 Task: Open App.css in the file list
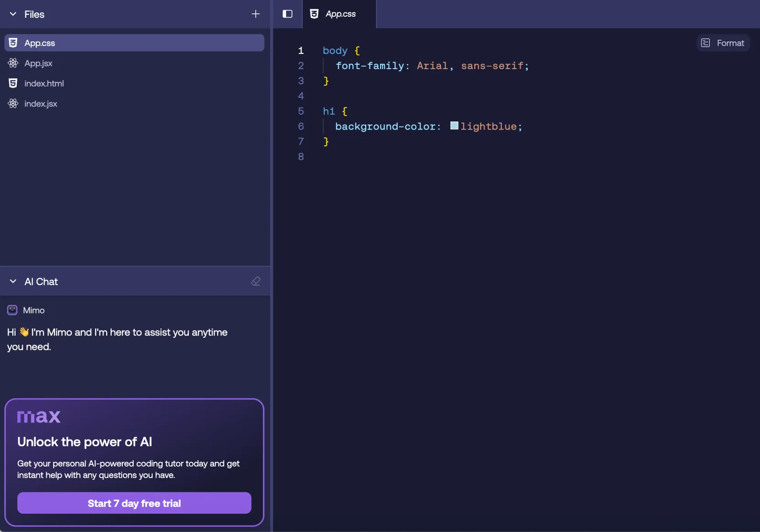pyautogui.click(x=134, y=43)
